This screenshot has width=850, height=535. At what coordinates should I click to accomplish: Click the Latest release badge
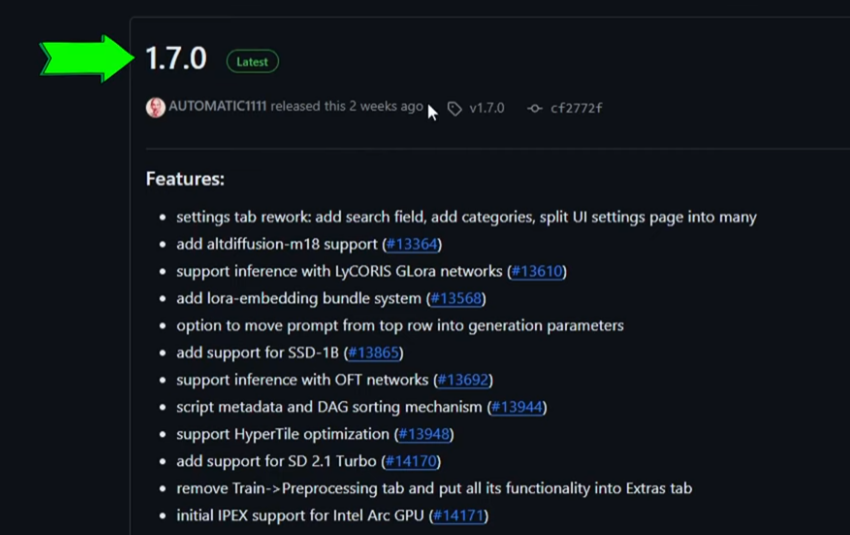[x=252, y=61]
